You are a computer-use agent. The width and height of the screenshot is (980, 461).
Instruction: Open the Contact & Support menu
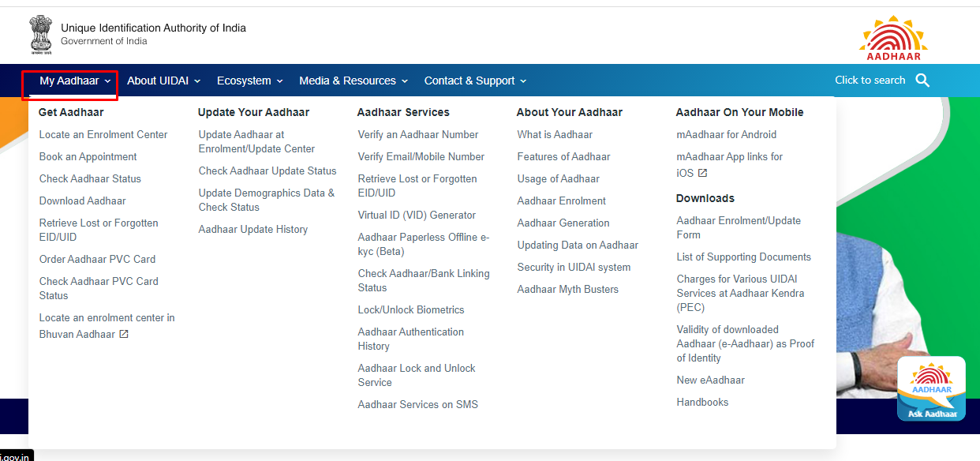click(474, 81)
